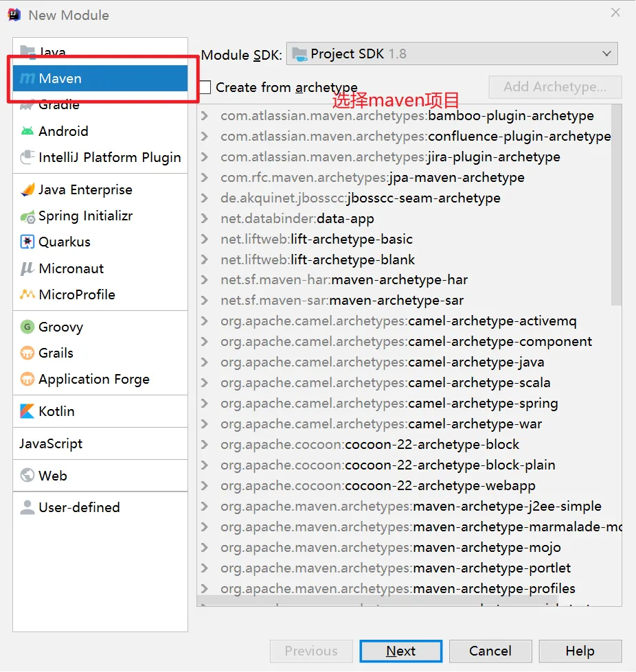The height and width of the screenshot is (672, 636).
Task: Select cocoon-22-archetype-block row
Action: coord(409,444)
